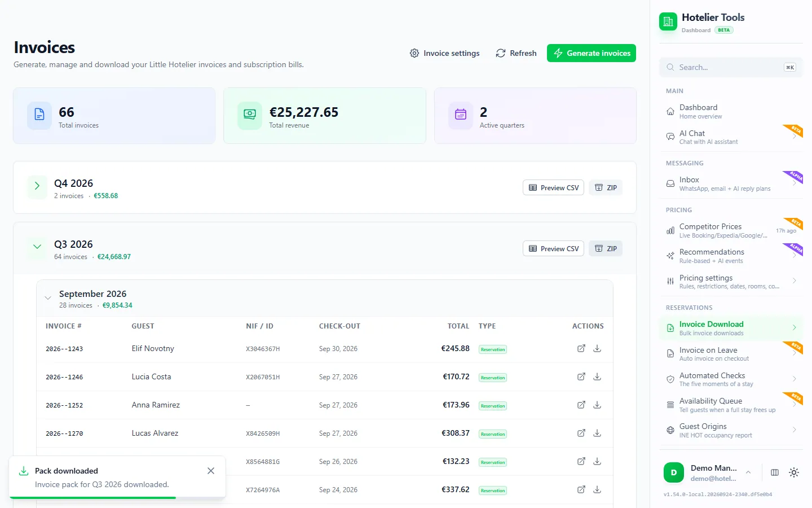Image resolution: width=812 pixels, height=508 pixels.
Task: Dismiss the Pack downloaded notification
Action: 211,471
